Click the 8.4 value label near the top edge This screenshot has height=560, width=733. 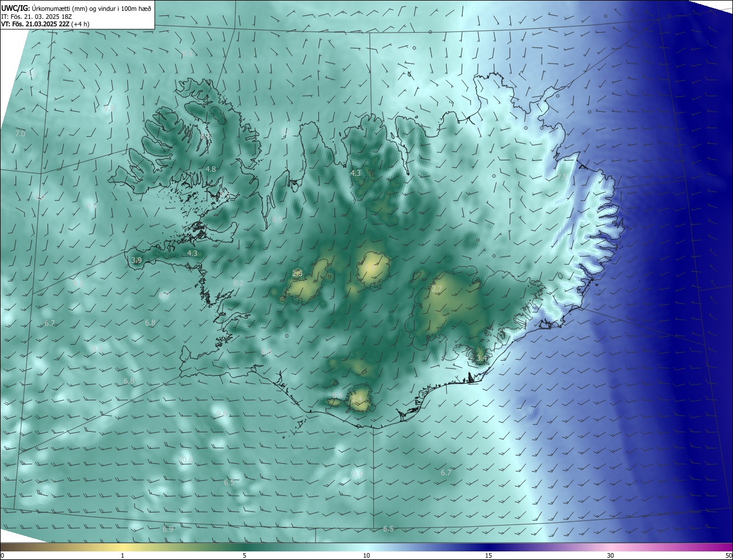187,54
